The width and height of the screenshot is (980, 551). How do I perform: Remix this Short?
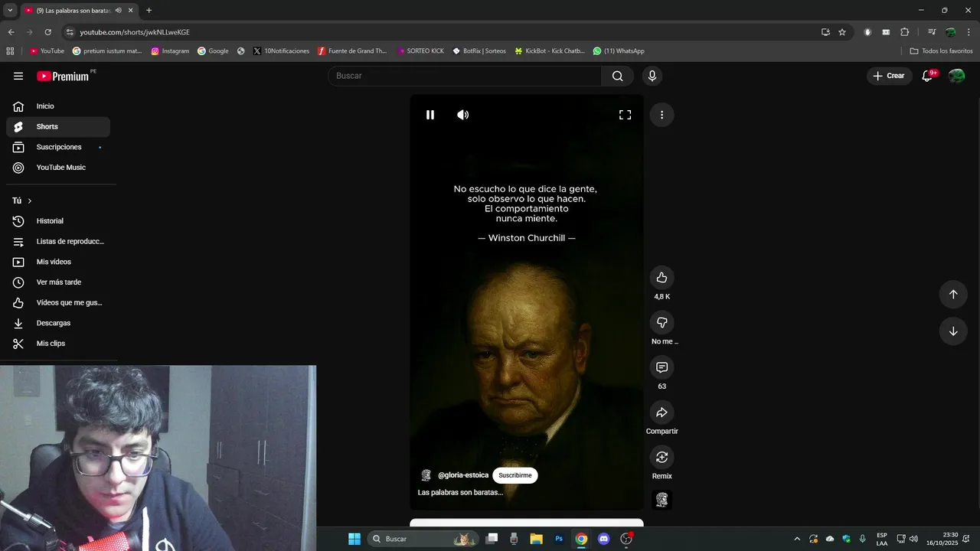(661, 457)
